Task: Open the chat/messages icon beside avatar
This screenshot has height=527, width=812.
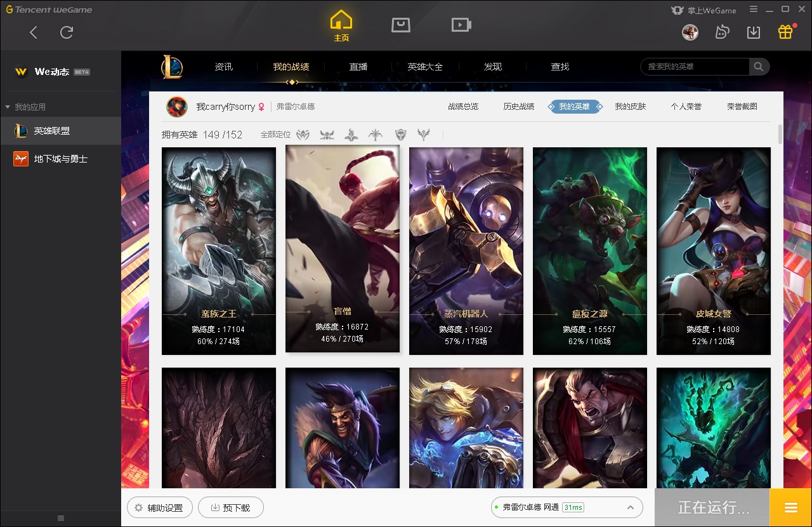Action: click(722, 32)
